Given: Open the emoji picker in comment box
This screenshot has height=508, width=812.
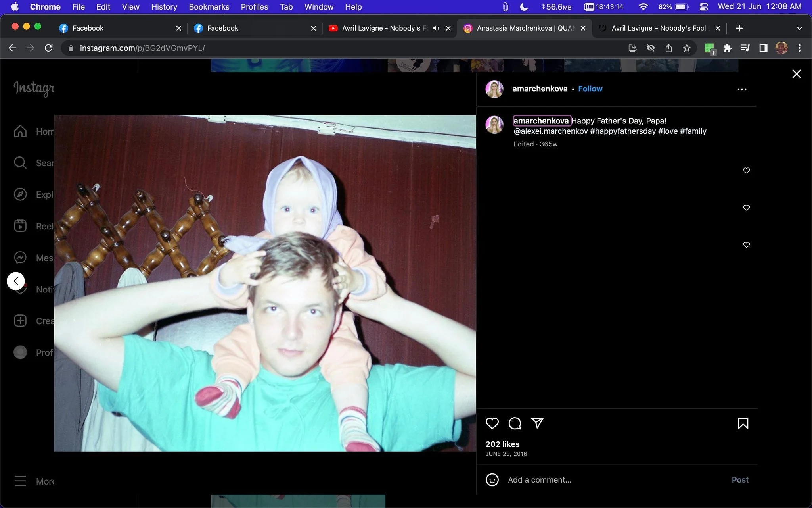Looking at the screenshot, I should (x=492, y=480).
